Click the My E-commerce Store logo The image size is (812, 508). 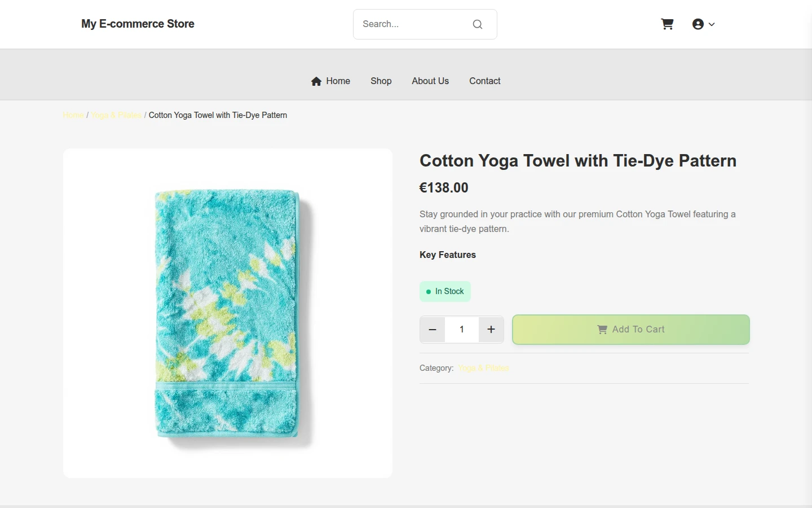138,24
